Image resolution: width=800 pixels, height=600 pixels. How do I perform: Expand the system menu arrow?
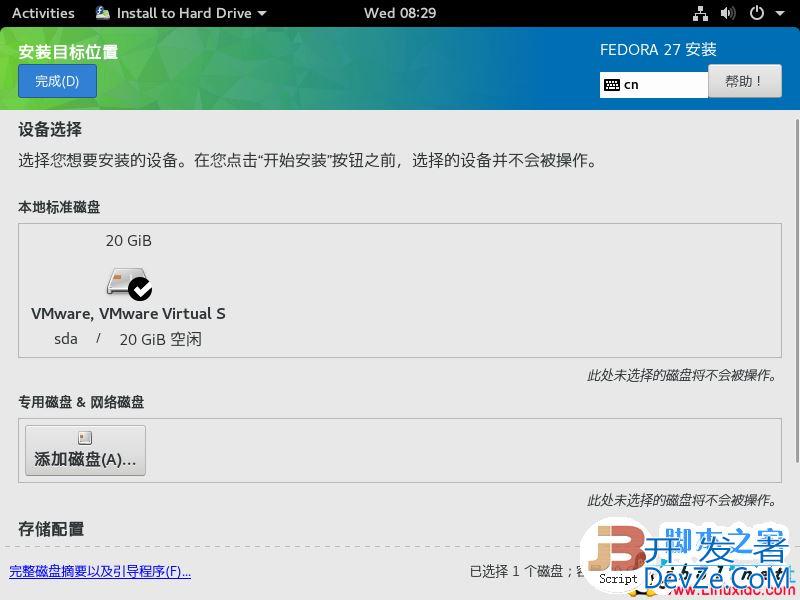click(780, 14)
